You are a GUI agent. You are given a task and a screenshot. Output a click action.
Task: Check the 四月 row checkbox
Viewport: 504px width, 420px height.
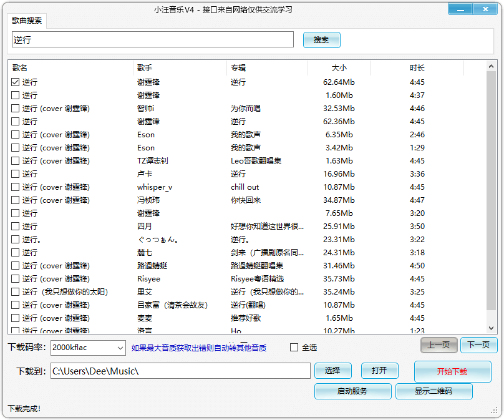pyautogui.click(x=15, y=226)
